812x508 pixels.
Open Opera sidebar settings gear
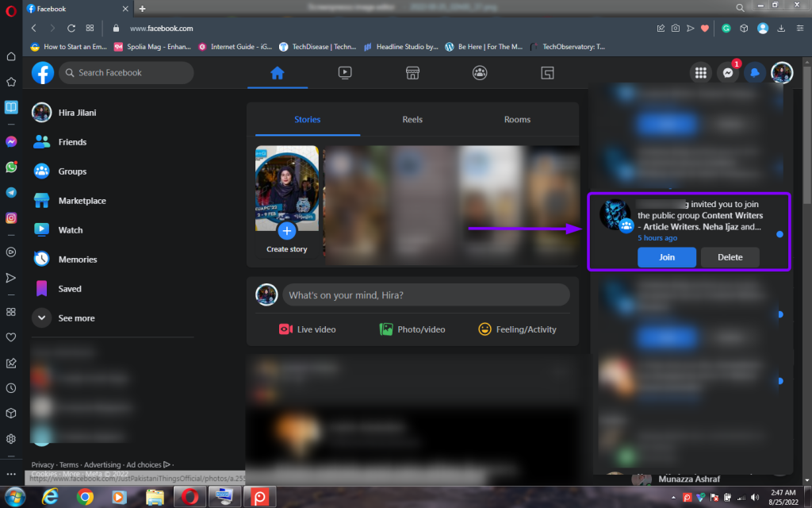coord(11,438)
